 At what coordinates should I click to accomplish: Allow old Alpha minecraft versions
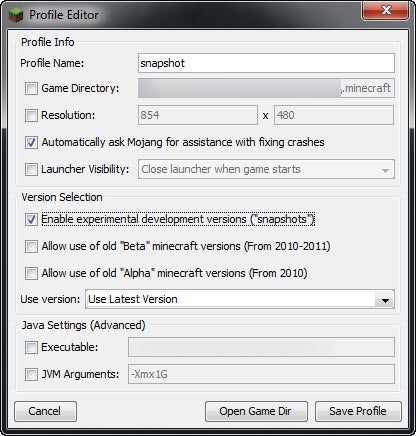point(31,274)
